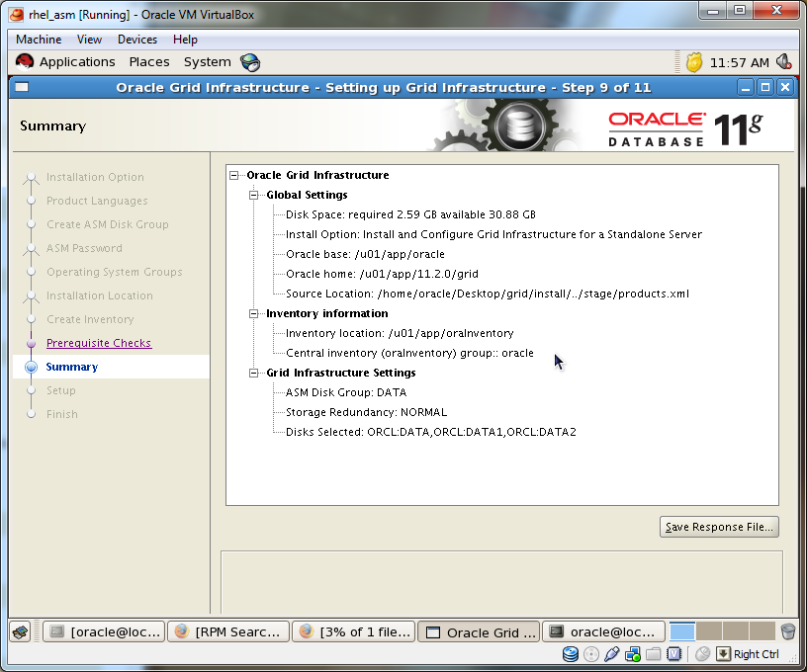Collapse the Inventory information tree node

click(x=254, y=313)
